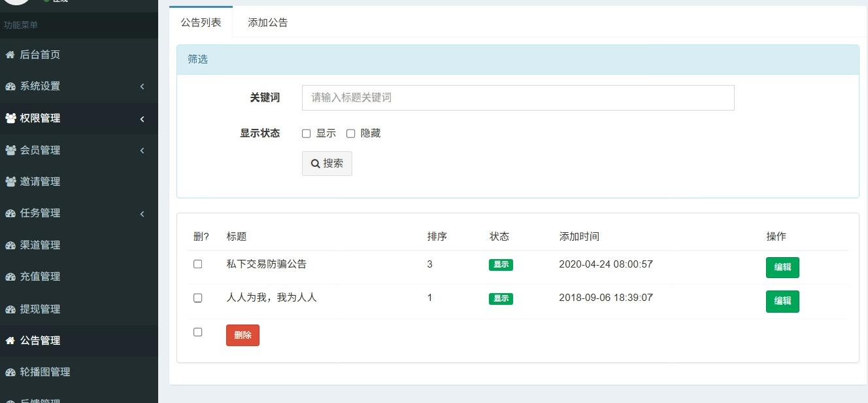Click the users icon beside 权限管理

click(x=10, y=118)
